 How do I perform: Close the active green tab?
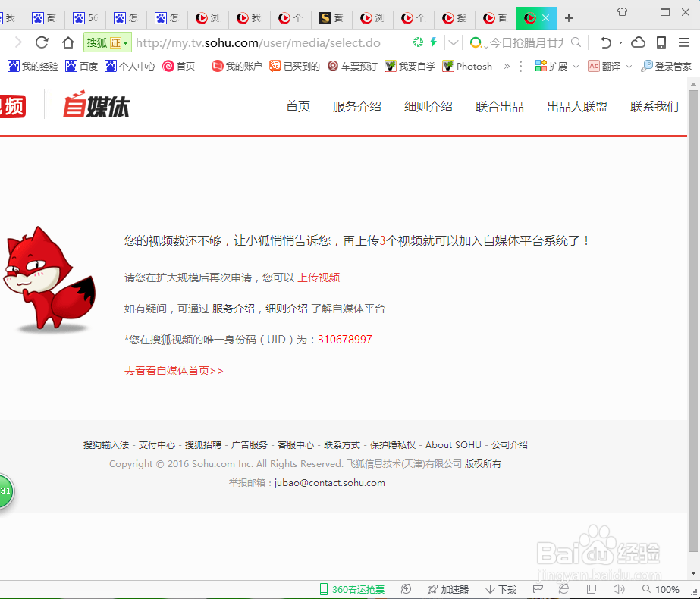pyautogui.click(x=545, y=18)
